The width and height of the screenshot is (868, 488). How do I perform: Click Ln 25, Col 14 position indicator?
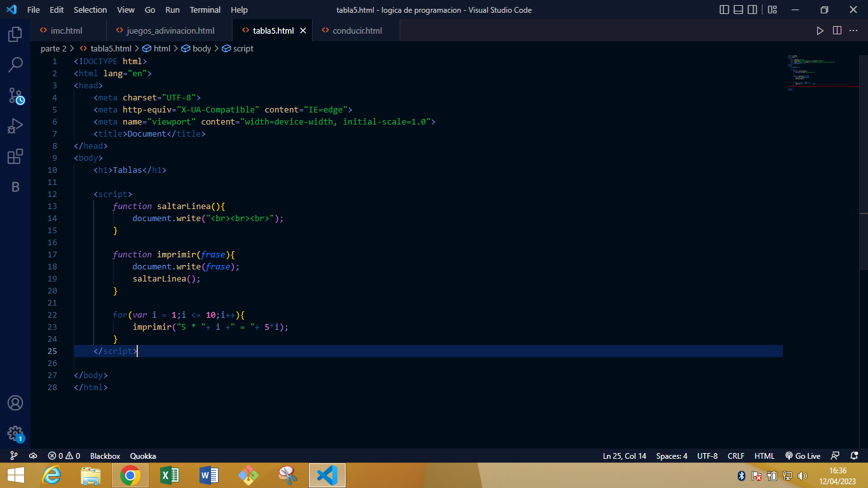point(625,456)
